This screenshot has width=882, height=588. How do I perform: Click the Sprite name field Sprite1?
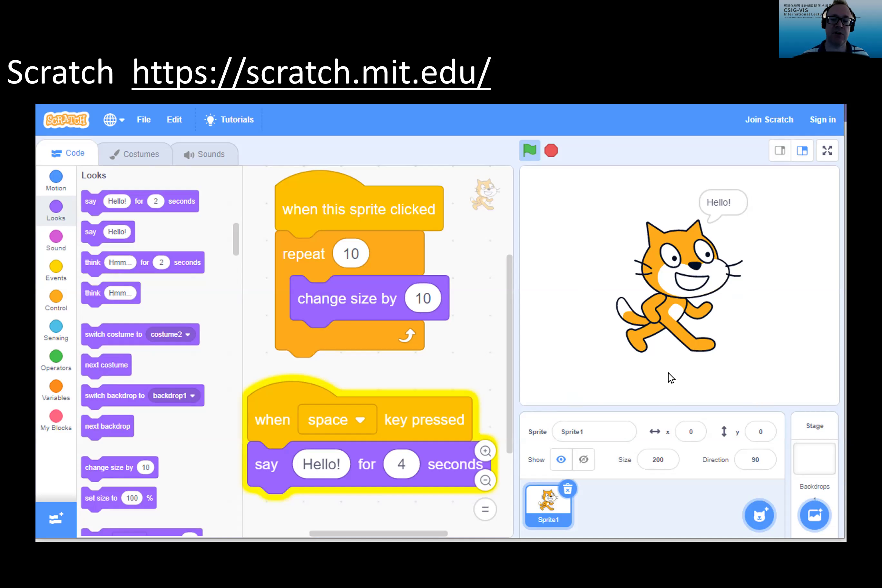point(594,432)
